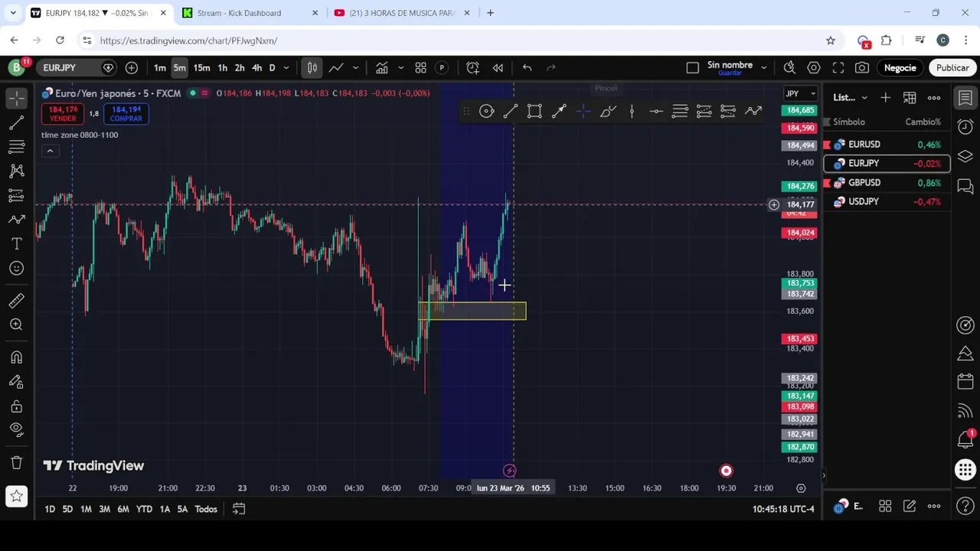Click the trash icon to remove drawings
Screen dimensions: 980x551
(x=17, y=462)
